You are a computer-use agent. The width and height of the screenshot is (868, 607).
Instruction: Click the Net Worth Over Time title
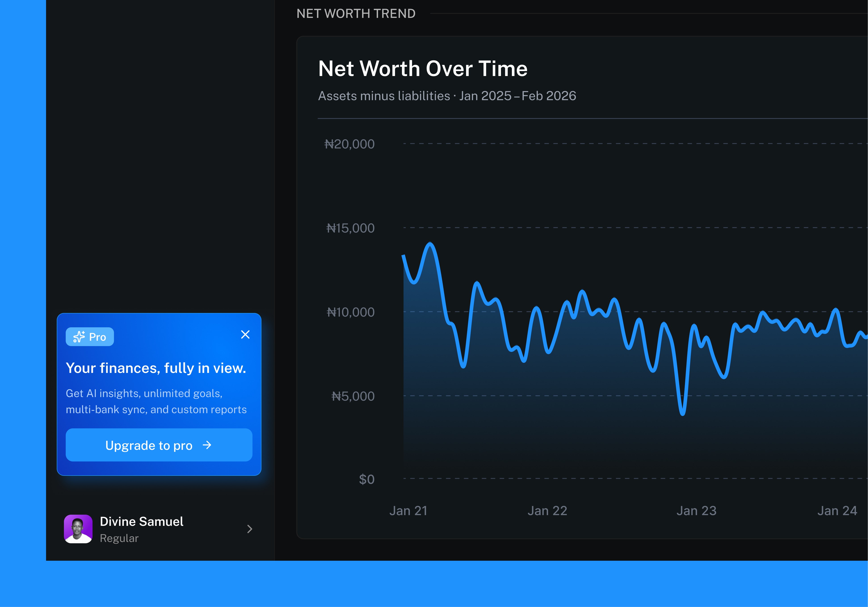423,69
